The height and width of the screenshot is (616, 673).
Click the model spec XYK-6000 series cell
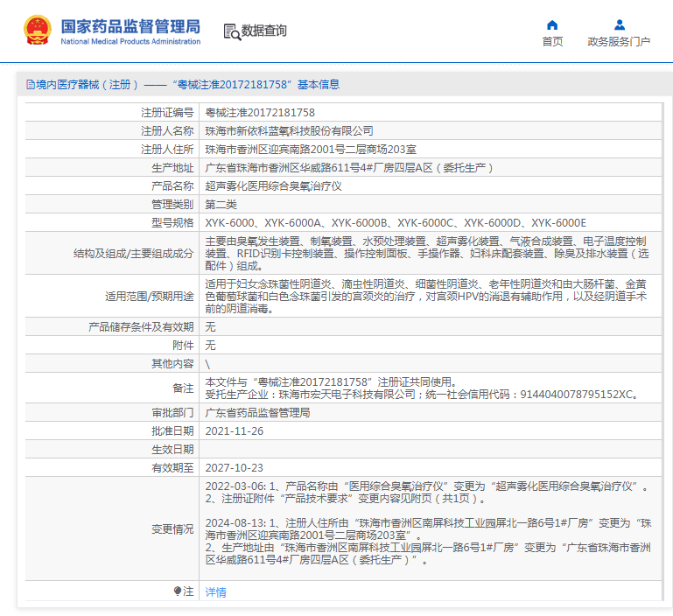pos(396,223)
